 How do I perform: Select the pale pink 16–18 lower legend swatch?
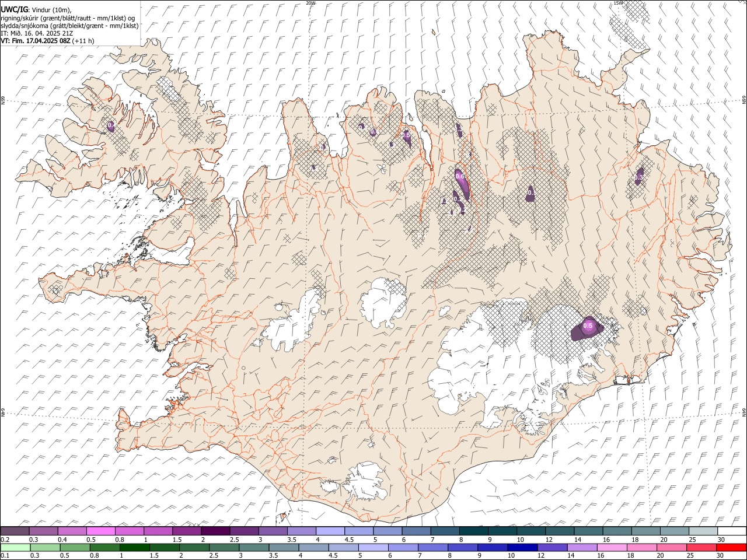point(612,548)
